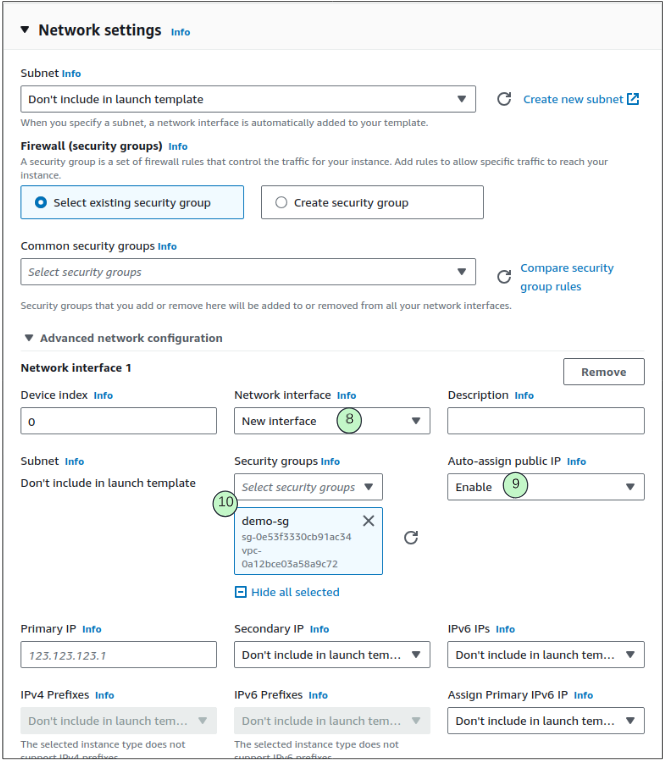Open Auto-assign public IP dropdown

[x=545, y=487]
